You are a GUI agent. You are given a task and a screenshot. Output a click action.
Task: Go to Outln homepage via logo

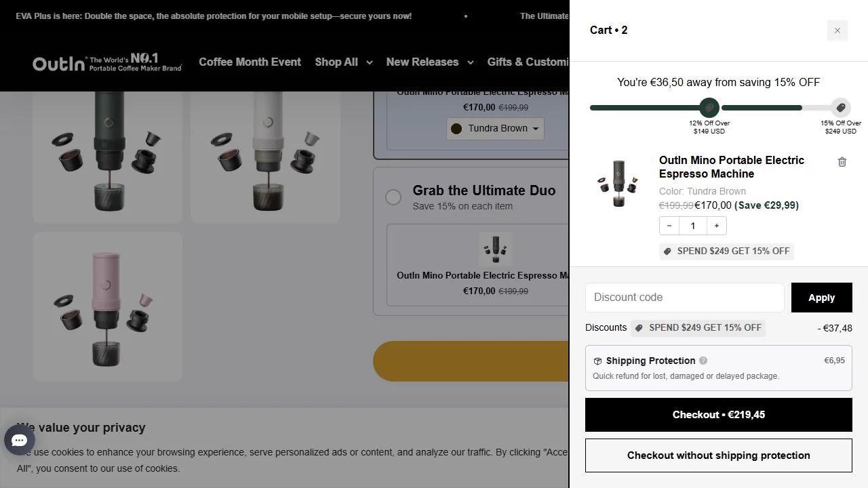point(107,62)
